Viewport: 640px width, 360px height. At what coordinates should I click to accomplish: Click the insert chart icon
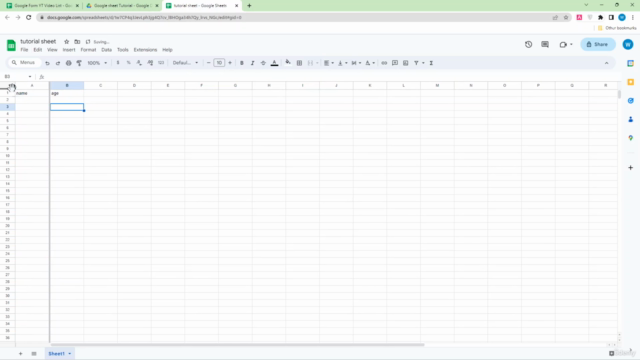tap(405, 63)
